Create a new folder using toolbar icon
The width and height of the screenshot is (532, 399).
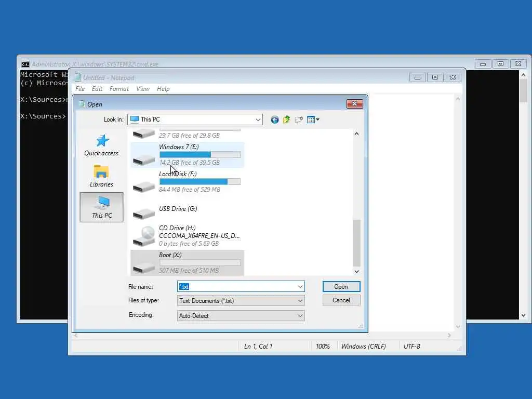(299, 119)
